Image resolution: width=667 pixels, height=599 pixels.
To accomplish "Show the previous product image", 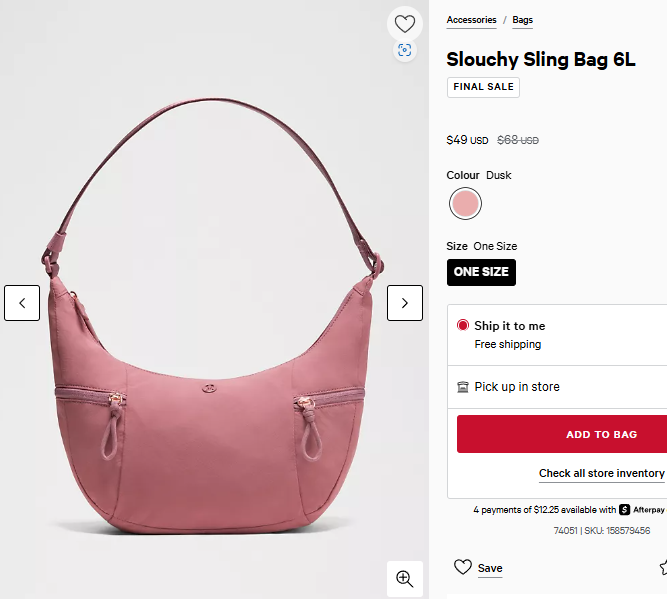I will click(x=22, y=302).
